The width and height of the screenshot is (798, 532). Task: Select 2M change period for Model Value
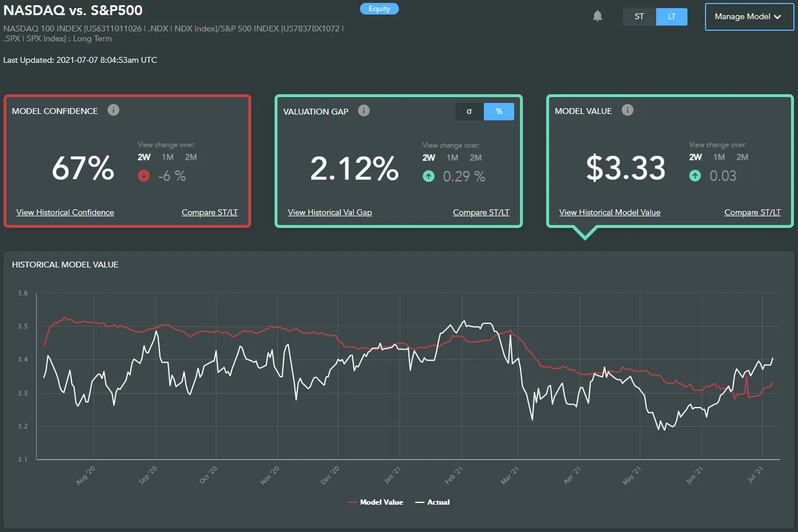pos(742,157)
